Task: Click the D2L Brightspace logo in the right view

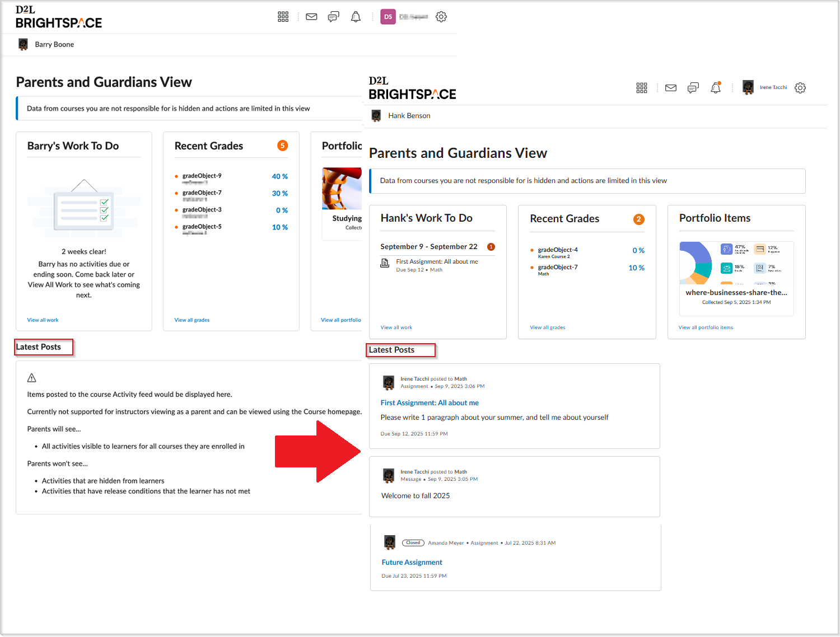Action: tap(412, 88)
